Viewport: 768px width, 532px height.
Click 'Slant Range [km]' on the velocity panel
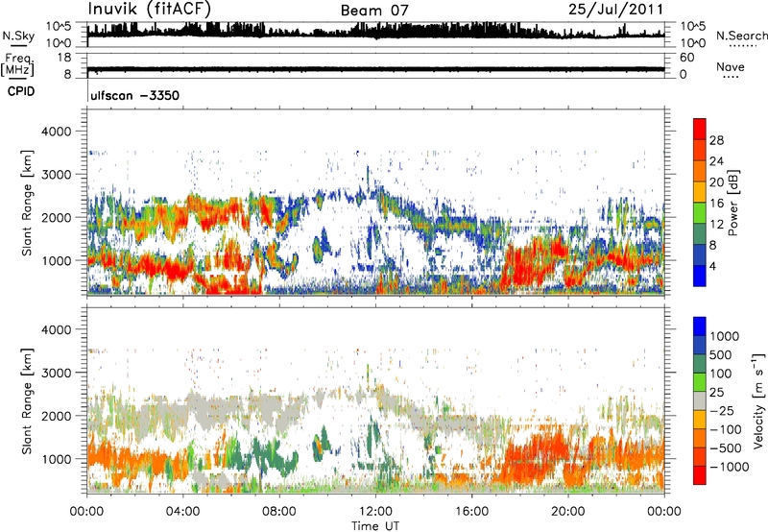27,401
